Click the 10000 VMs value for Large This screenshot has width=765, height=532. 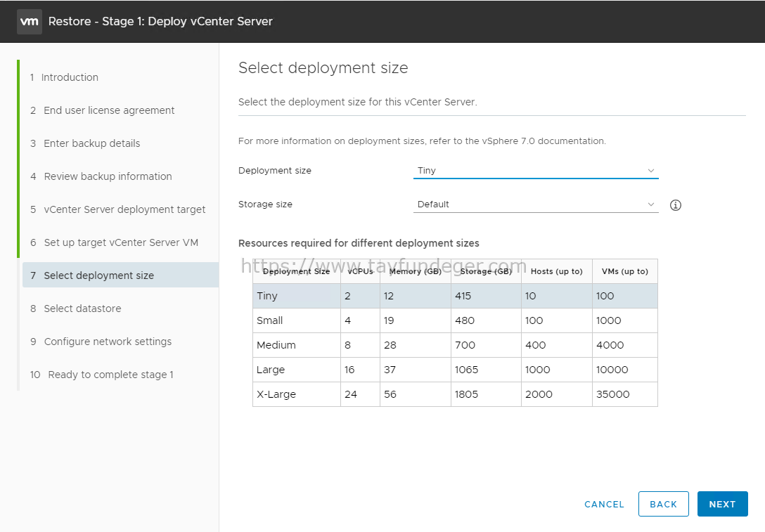pyautogui.click(x=612, y=370)
